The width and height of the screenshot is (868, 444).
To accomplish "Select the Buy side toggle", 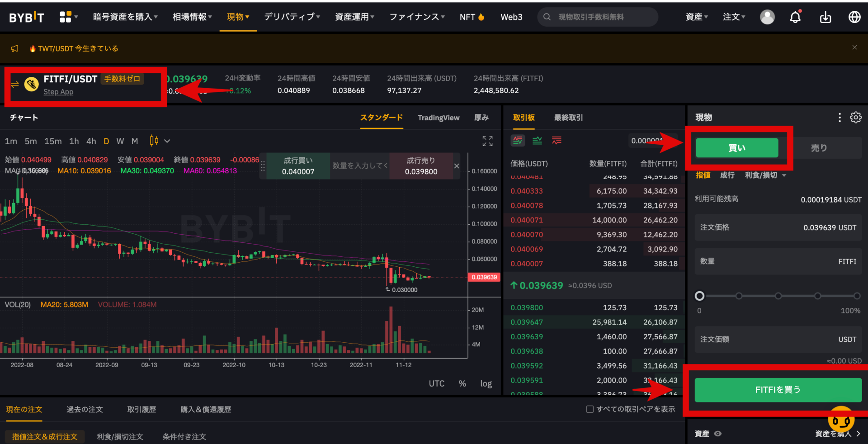I will (737, 148).
